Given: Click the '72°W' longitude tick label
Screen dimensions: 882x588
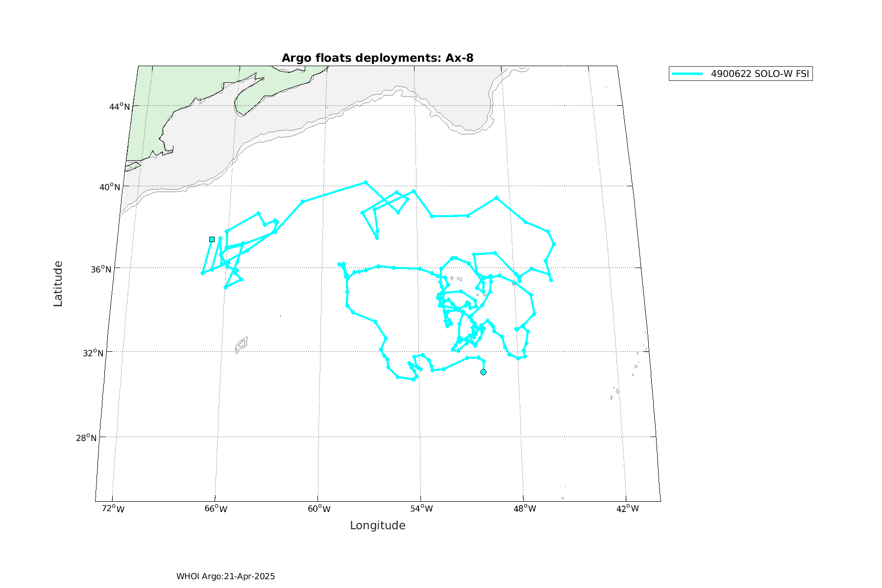Looking at the screenshot, I should [113, 509].
